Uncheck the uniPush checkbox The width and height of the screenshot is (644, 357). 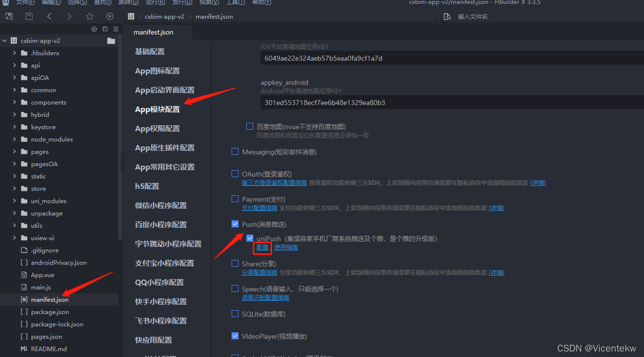coord(250,238)
